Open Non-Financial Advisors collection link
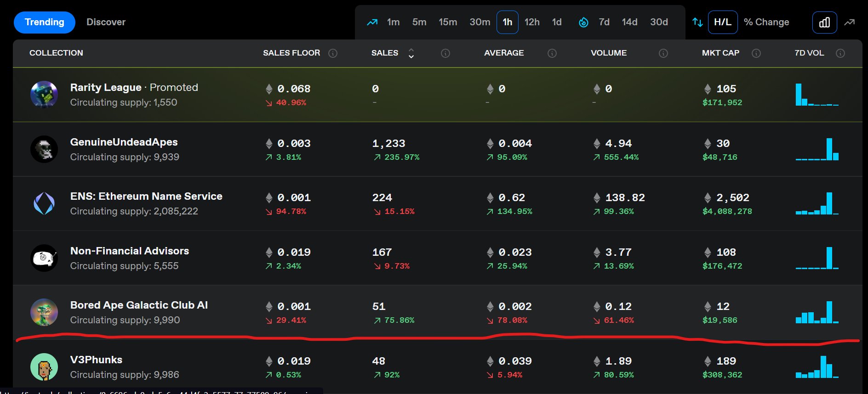 130,251
